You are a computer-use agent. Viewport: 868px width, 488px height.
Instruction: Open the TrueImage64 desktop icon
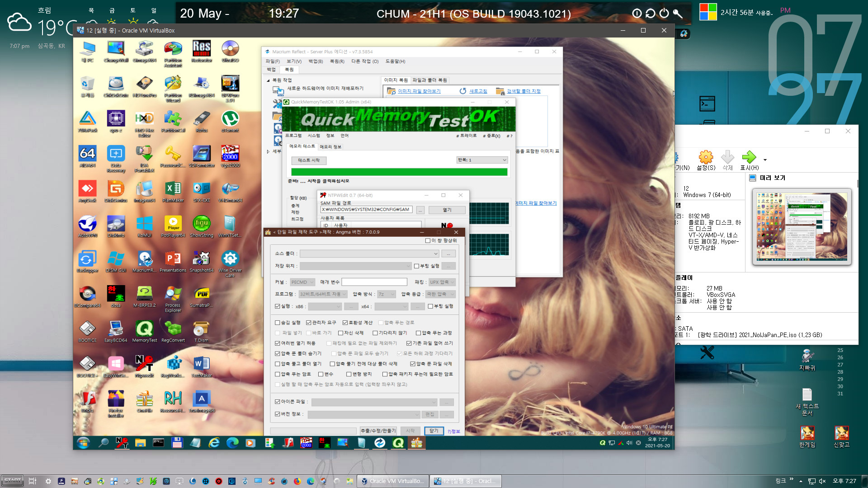pos(202,401)
